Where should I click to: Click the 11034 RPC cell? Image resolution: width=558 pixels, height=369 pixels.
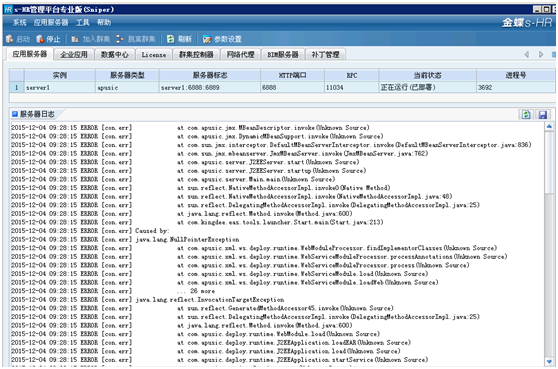click(x=352, y=88)
